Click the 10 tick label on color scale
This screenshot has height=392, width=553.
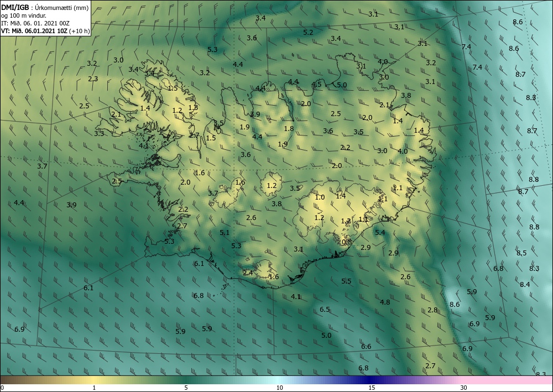[x=279, y=388]
